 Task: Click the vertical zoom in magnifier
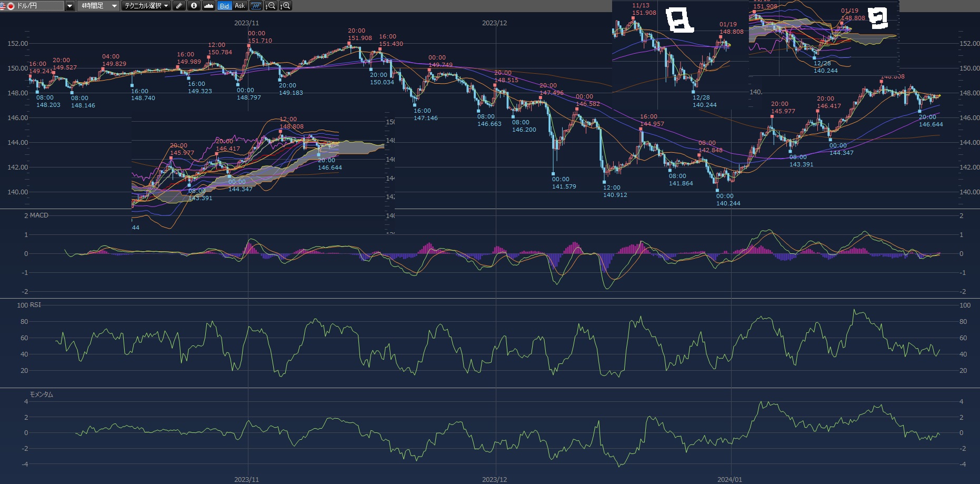click(285, 6)
